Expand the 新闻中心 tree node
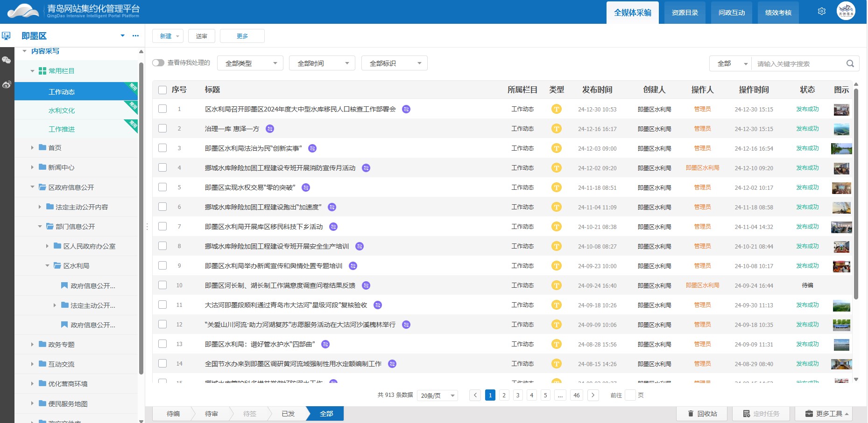This screenshot has width=868, height=423. pyautogui.click(x=32, y=167)
